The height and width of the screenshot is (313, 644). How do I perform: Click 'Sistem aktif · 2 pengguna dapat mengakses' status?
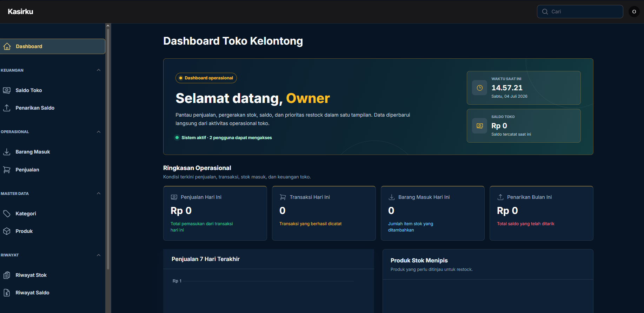pos(227,138)
